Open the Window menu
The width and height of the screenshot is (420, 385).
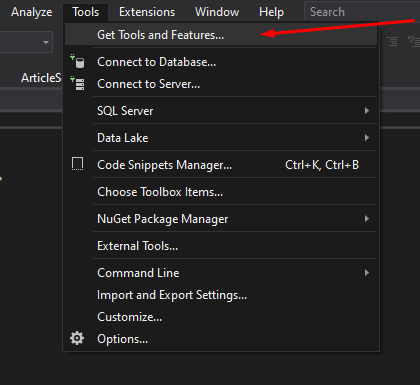tap(217, 12)
